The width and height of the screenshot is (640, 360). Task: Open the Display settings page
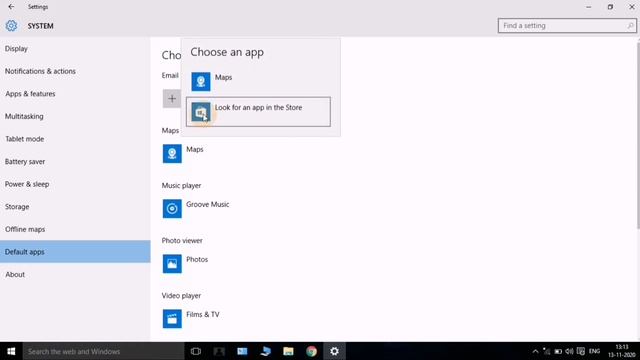75,49
